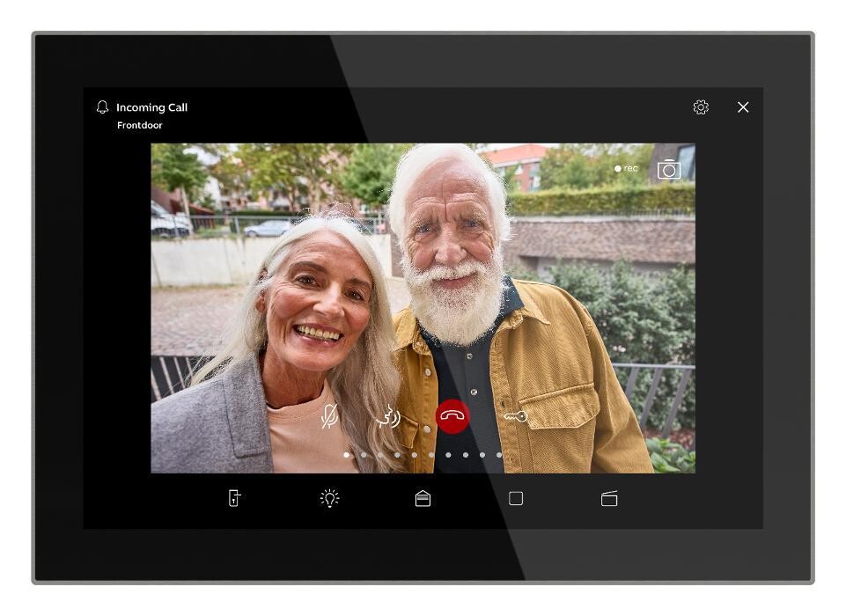Open settings via the gear icon
This screenshot has height=616, width=846.
[x=701, y=107]
